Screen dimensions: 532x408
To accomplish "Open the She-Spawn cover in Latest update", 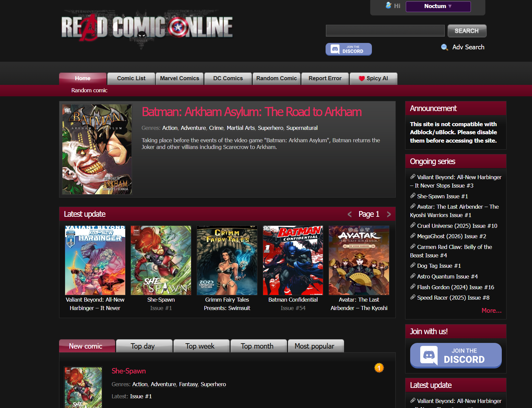I will coord(161,260).
